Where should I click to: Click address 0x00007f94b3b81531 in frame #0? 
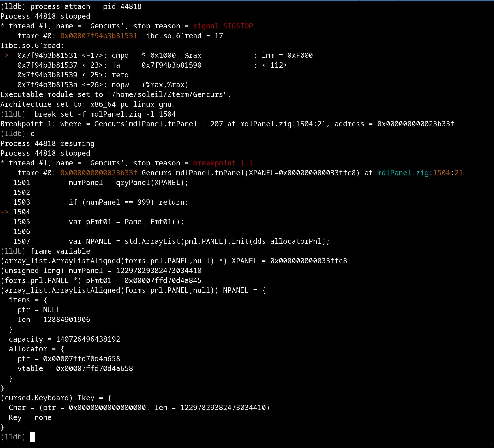click(99, 36)
